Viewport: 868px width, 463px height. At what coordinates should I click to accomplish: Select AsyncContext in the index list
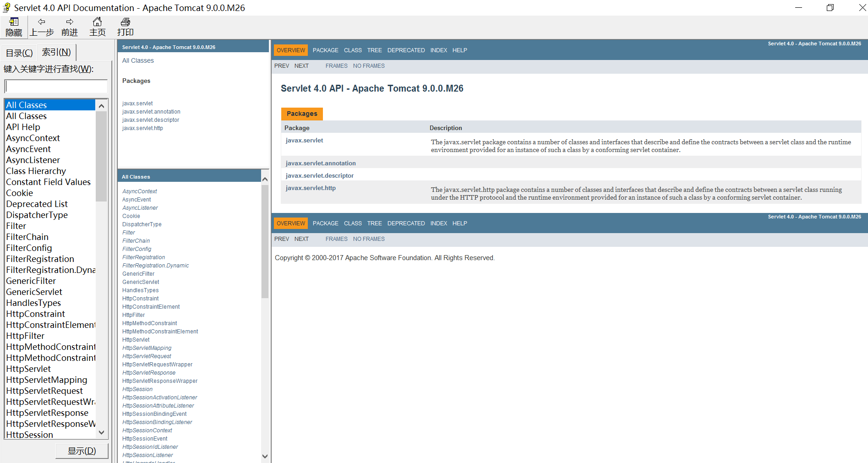[33, 138]
